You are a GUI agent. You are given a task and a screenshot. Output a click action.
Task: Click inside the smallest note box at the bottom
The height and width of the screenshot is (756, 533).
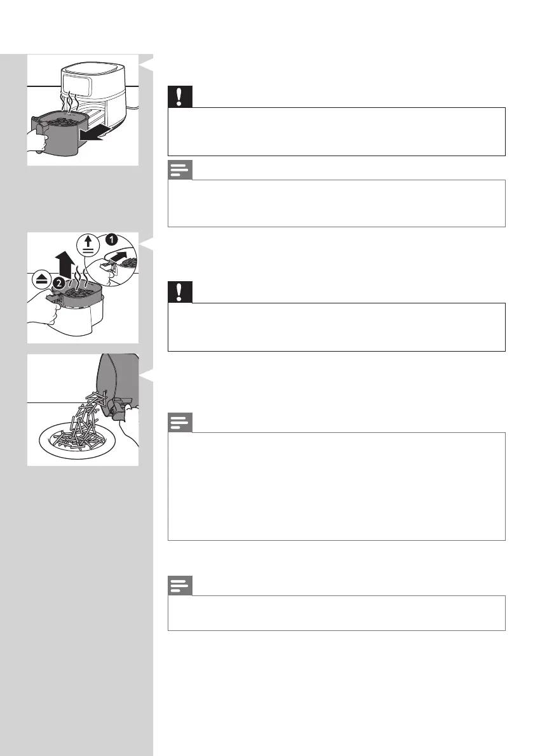(336, 613)
